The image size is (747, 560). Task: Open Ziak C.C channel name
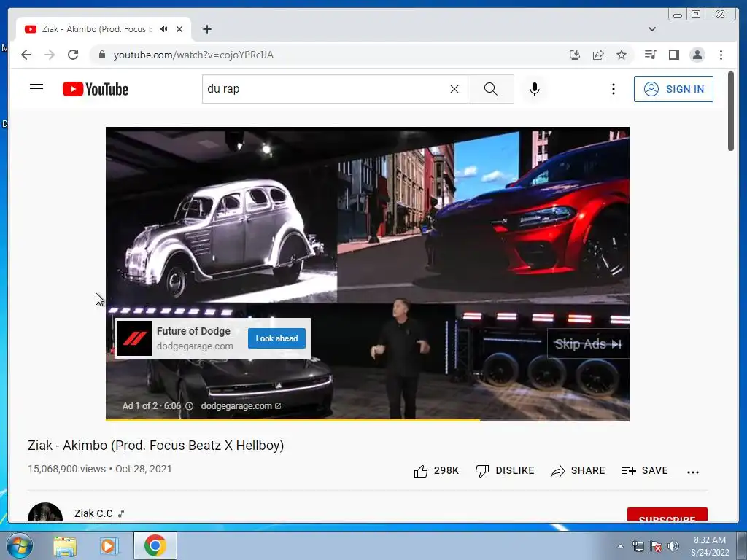pos(93,513)
